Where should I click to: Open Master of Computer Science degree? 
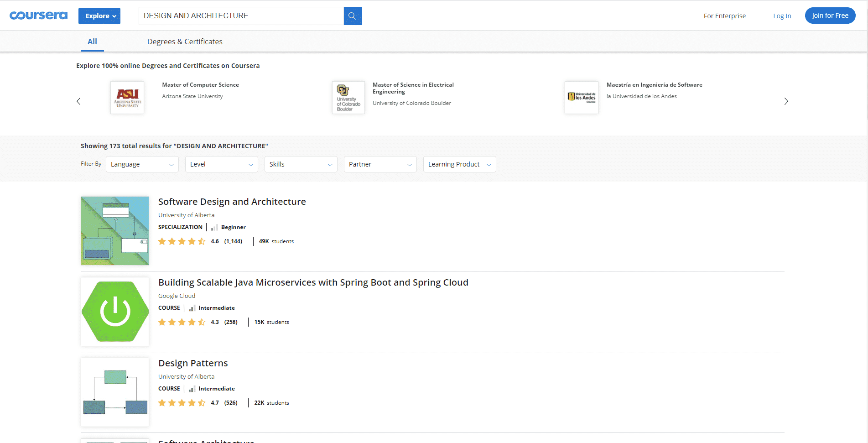click(x=200, y=85)
